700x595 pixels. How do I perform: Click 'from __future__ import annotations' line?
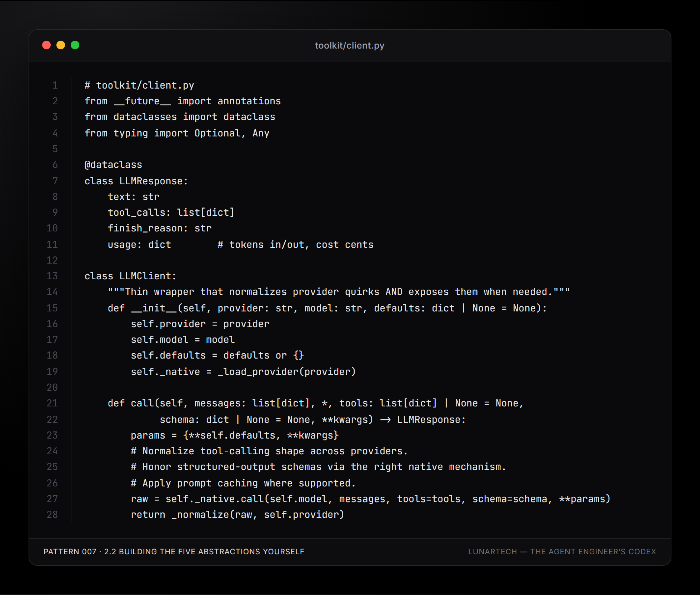point(182,101)
